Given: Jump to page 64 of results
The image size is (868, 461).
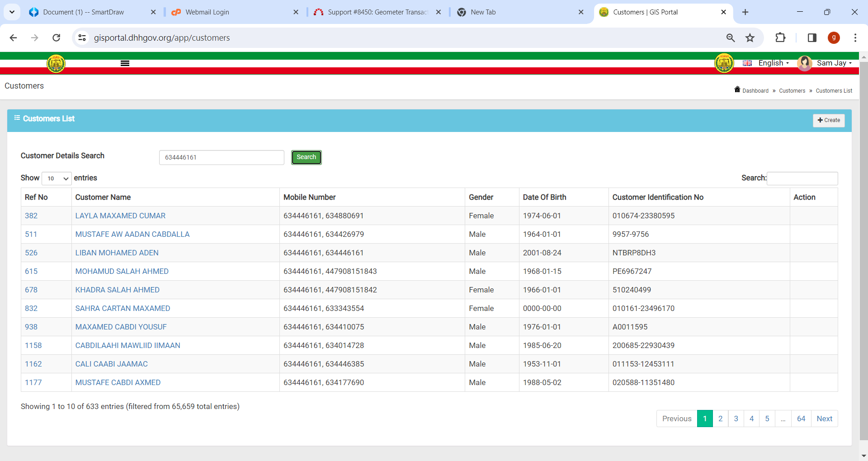Looking at the screenshot, I should click(x=801, y=419).
